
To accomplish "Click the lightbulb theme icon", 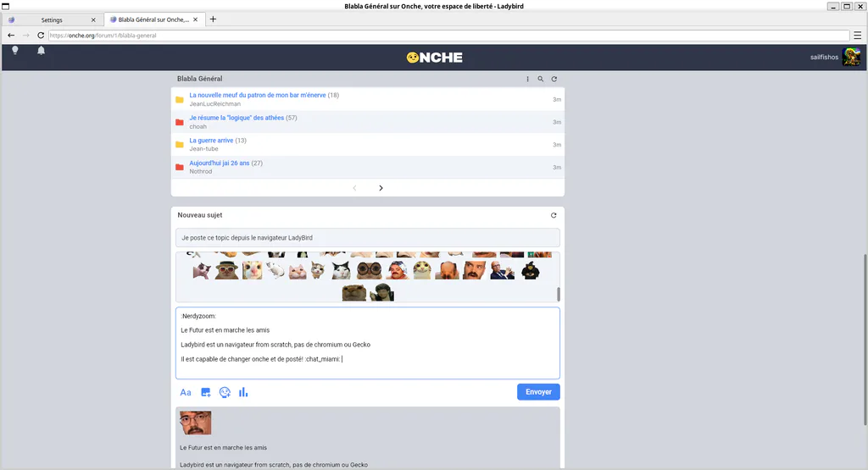I will 15,50.
